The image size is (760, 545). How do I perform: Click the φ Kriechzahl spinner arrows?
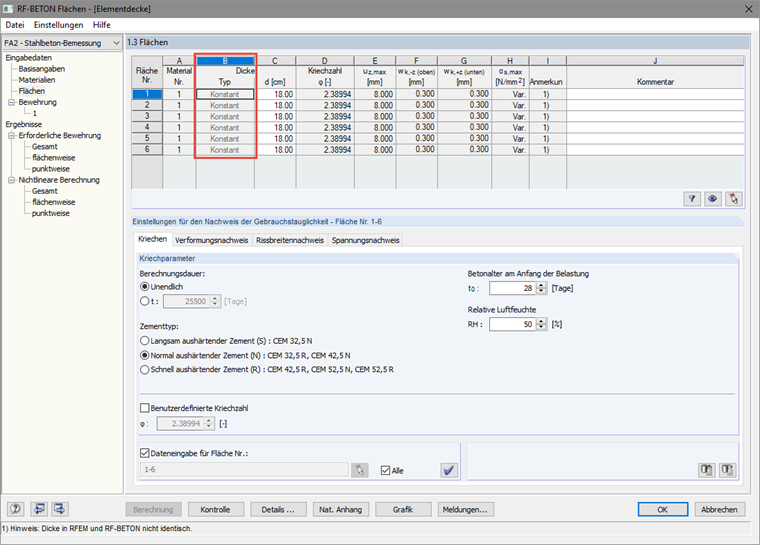coord(209,423)
